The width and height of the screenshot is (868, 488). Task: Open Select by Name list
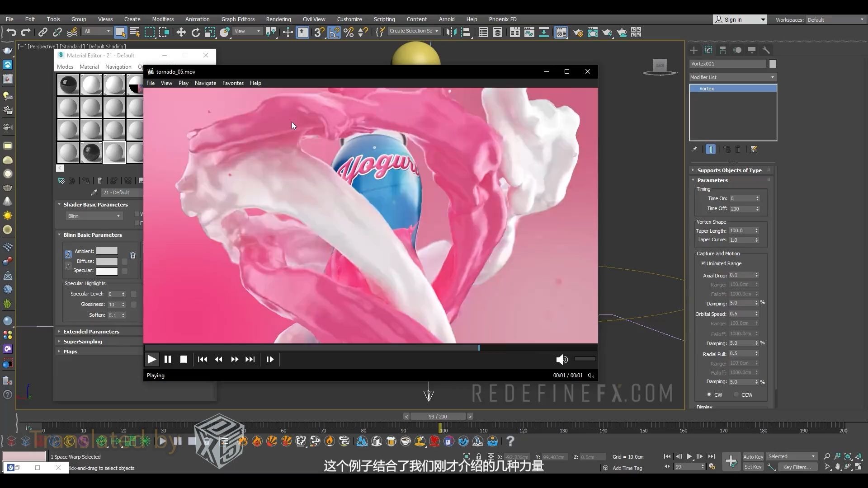pyautogui.click(x=135, y=32)
